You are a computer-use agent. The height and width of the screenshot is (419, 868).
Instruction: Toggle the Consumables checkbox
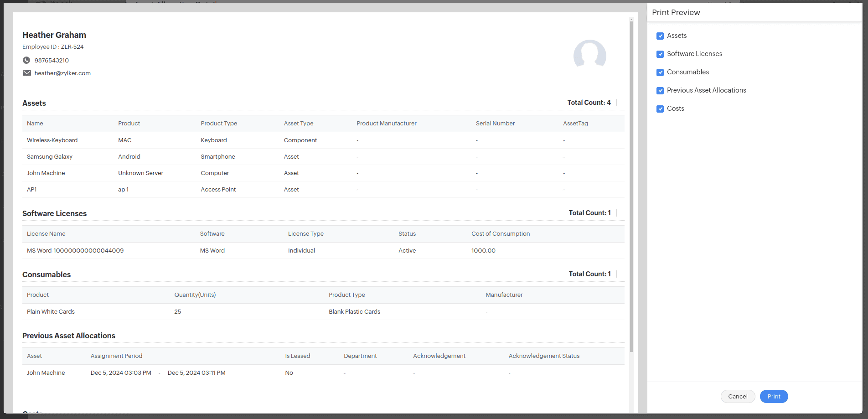tap(660, 72)
